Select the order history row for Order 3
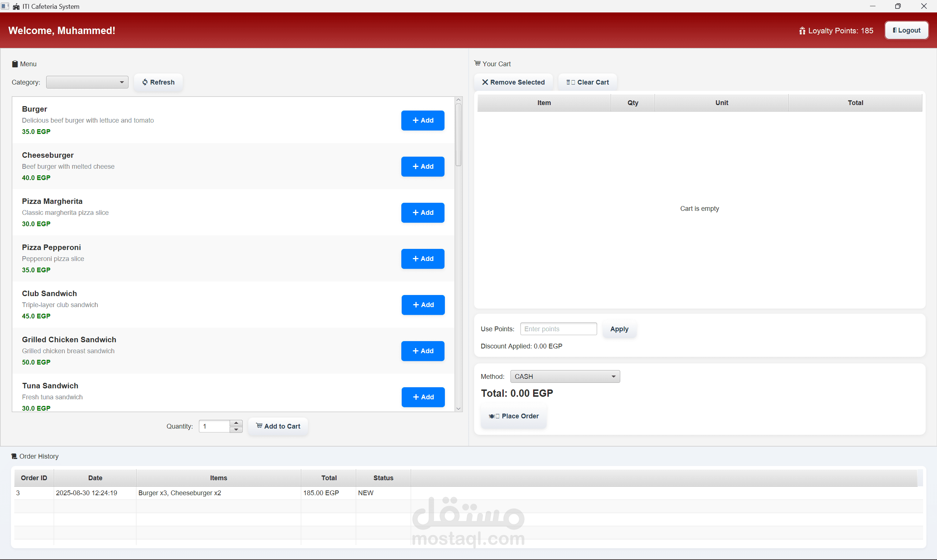 [x=218, y=493]
